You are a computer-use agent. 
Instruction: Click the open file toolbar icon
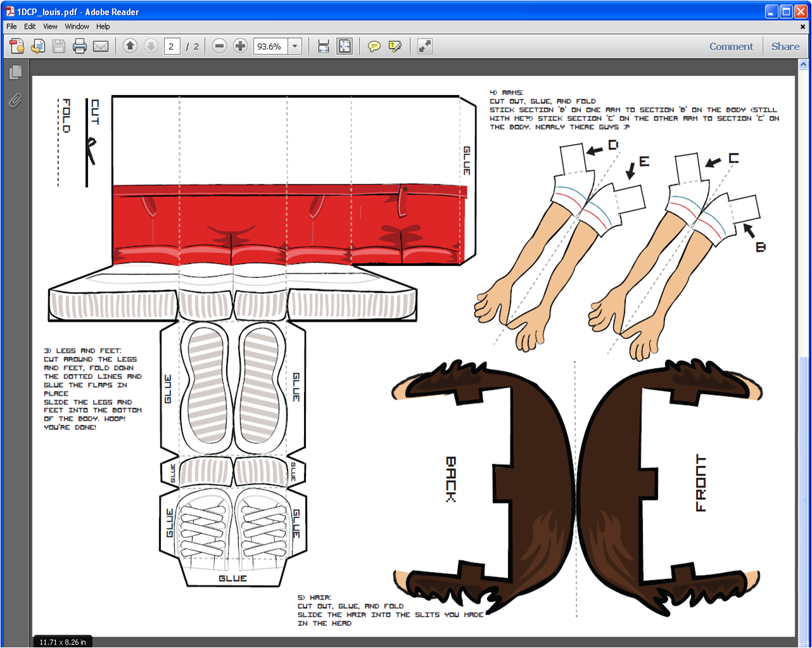(x=38, y=46)
